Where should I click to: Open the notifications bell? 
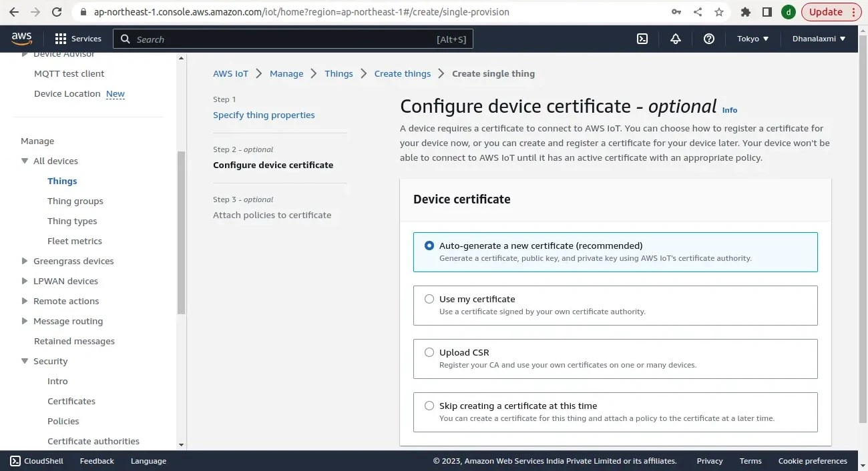(676, 39)
